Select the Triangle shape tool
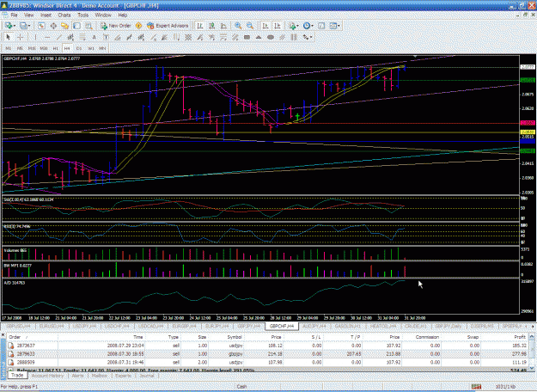Viewport: 537px width, 392px height. point(259,37)
